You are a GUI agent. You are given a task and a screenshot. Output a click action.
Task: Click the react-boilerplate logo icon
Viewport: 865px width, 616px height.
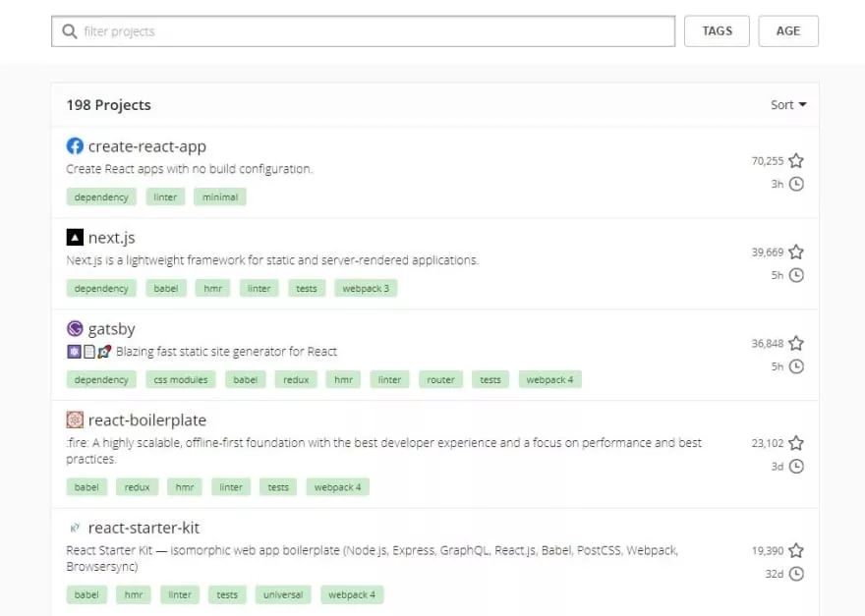75,420
